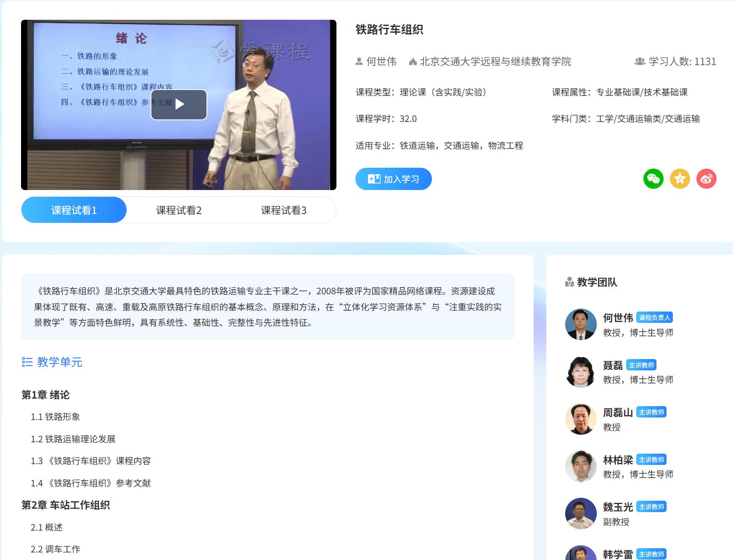733x560 pixels.
Task: Click the name 周磊山 in teaching team
Action: click(618, 412)
